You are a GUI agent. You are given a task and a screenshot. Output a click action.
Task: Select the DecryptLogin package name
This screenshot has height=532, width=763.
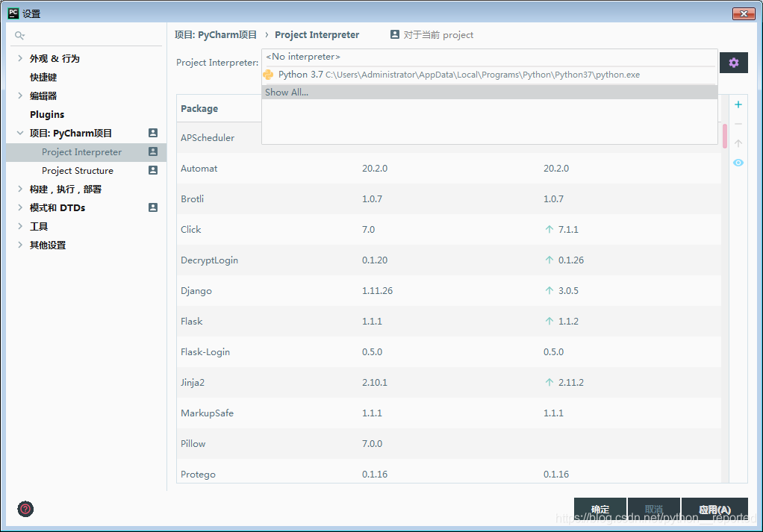(x=209, y=260)
